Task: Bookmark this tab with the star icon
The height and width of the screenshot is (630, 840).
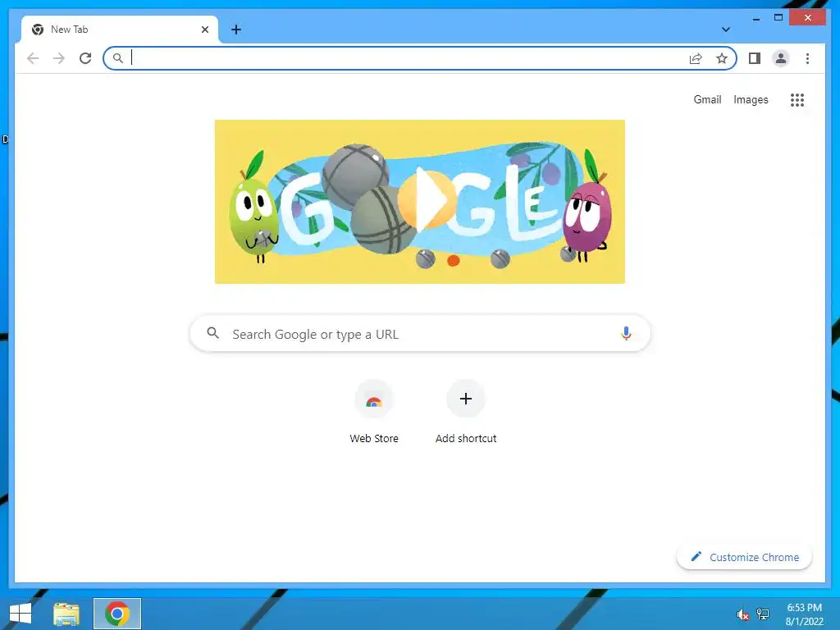Action: tap(722, 58)
